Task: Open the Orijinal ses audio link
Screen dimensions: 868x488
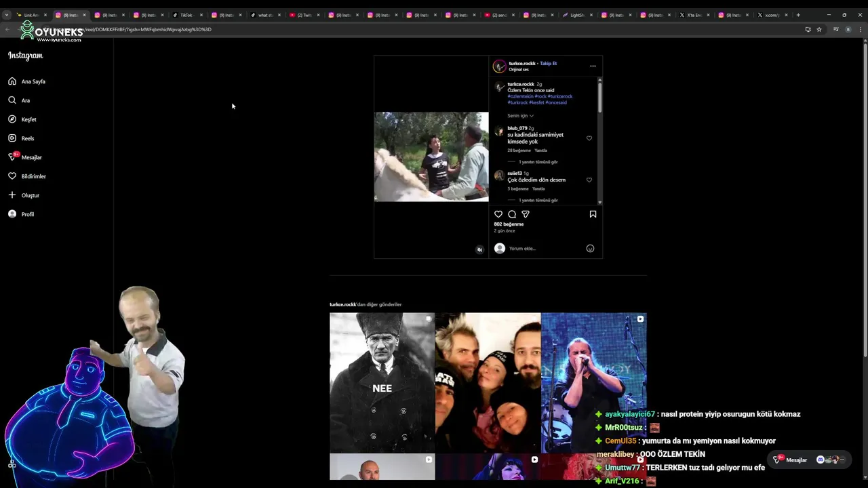Action: click(x=519, y=69)
